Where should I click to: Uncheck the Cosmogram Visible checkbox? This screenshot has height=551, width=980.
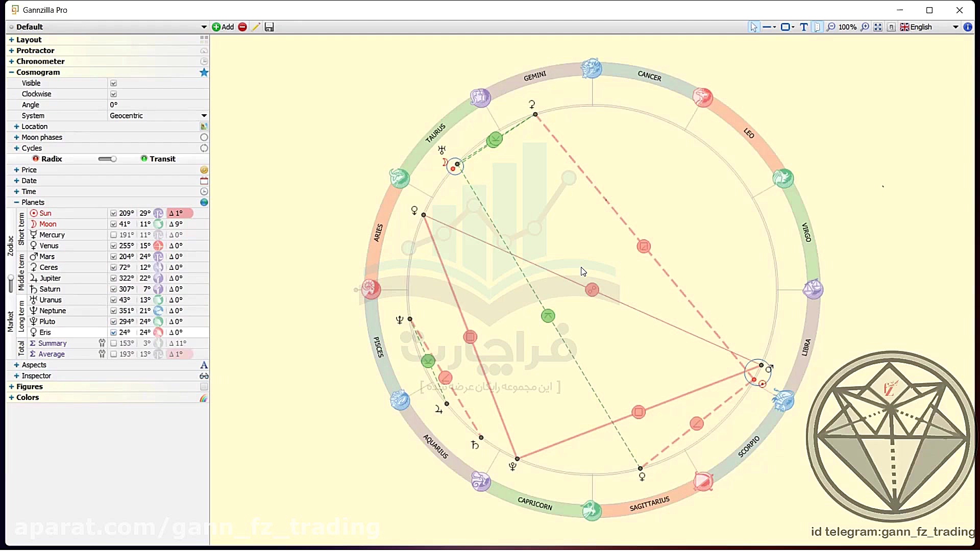click(114, 83)
